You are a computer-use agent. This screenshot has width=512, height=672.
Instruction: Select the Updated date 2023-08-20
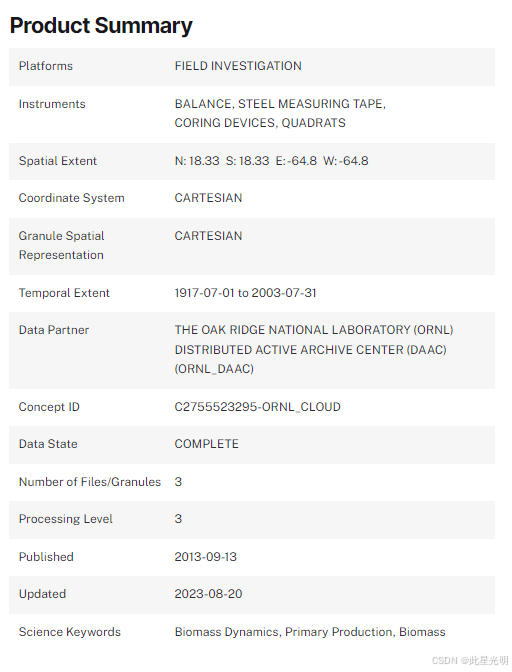coord(208,594)
